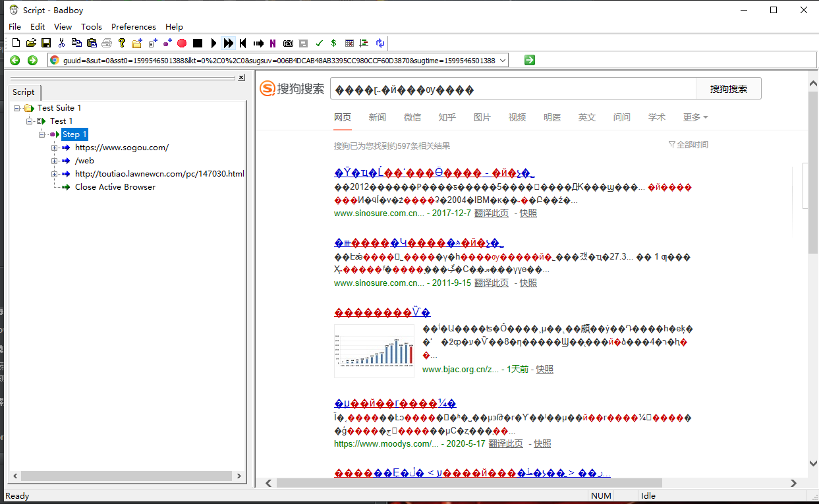The width and height of the screenshot is (819, 504).
Task: Click the green Go arrow beside the URL bar
Action: click(x=530, y=60)
